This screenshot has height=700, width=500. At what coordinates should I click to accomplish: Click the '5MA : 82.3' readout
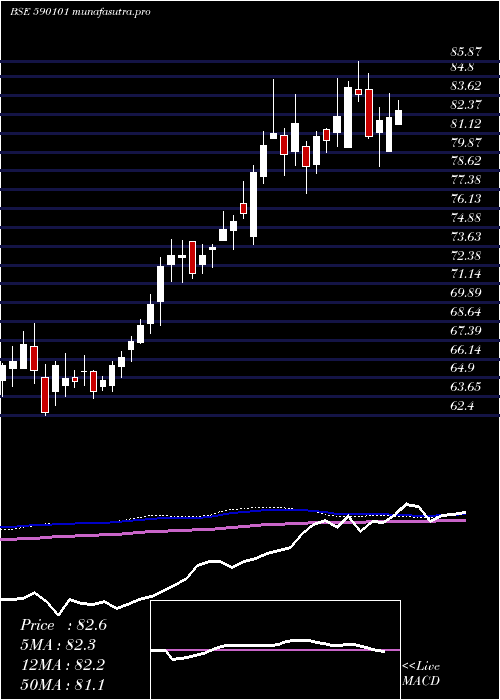tap(58, 645)
